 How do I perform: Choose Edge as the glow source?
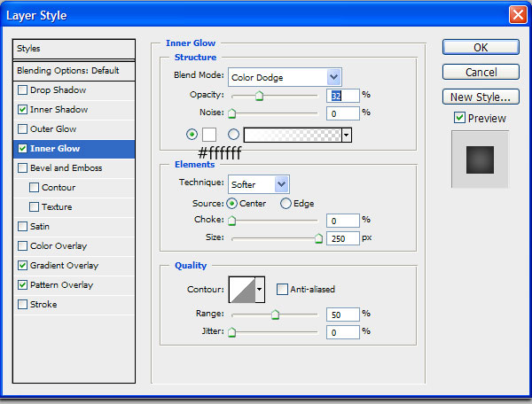pos(286,204)
